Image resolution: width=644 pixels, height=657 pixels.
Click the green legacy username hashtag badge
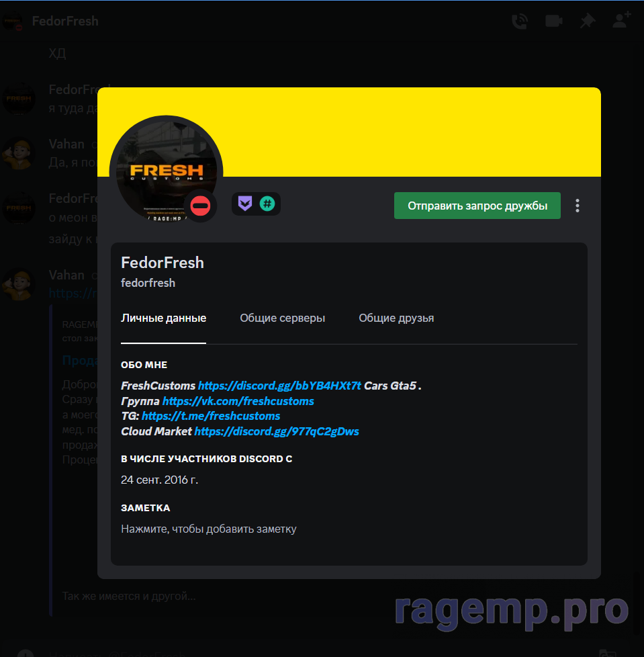click(267, 204)
